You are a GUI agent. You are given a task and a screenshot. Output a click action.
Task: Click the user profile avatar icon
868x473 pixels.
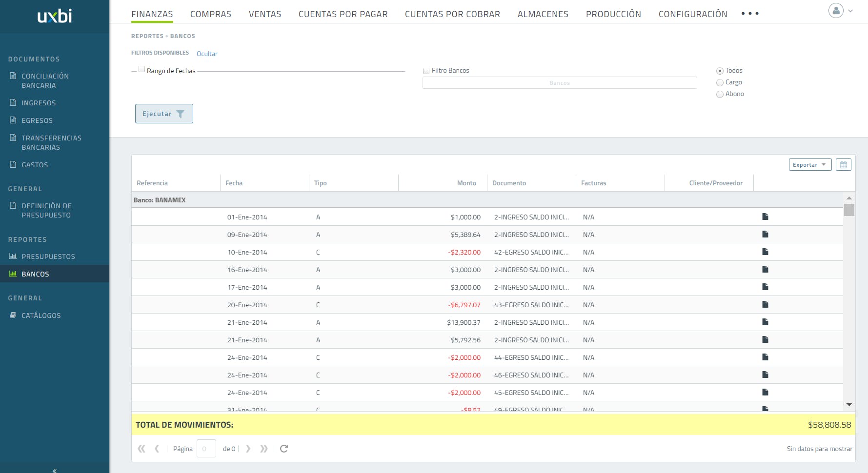tap(836, 10)
